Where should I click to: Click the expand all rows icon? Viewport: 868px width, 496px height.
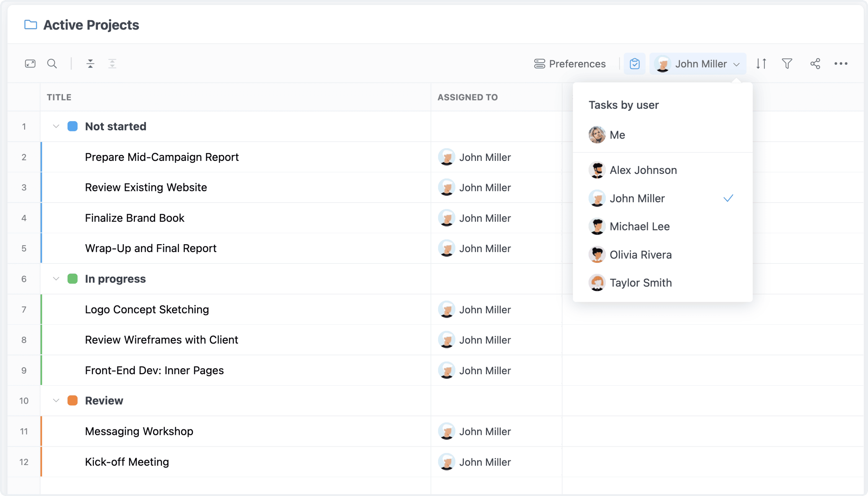(x=112, y=64)
